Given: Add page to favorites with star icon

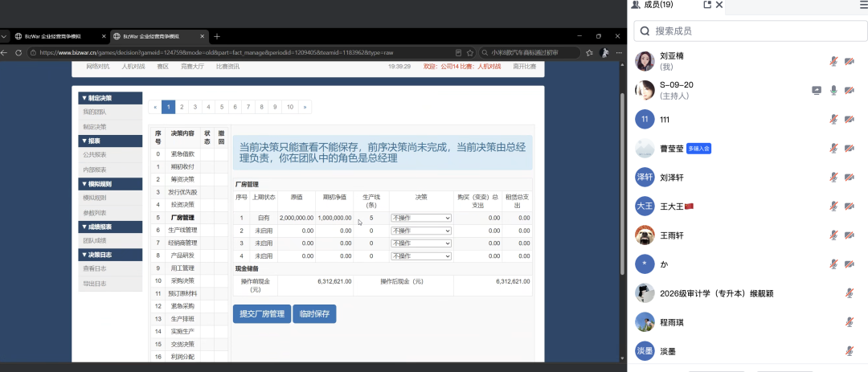Looking at the screenshot, I should [x=470, y=52].
